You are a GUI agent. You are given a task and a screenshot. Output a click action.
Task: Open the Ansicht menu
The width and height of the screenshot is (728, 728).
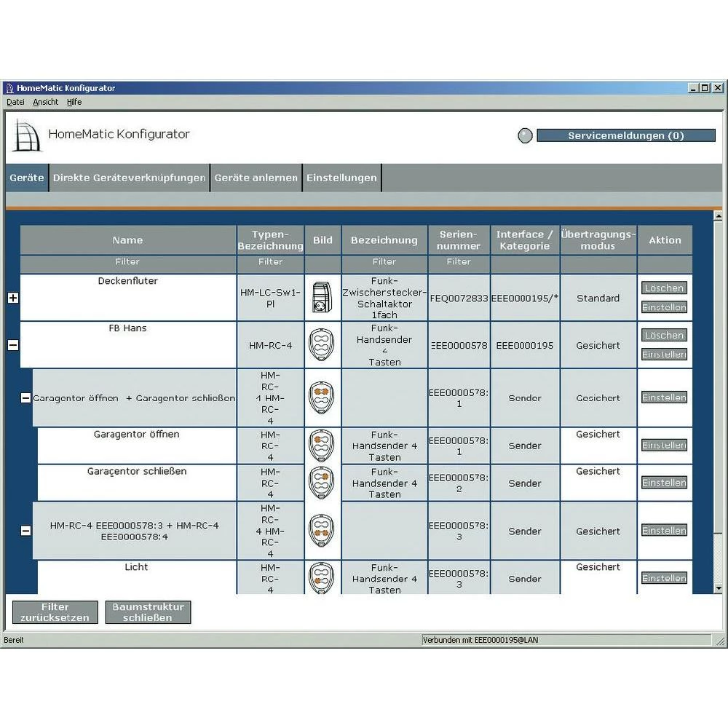tap(45, 103)
